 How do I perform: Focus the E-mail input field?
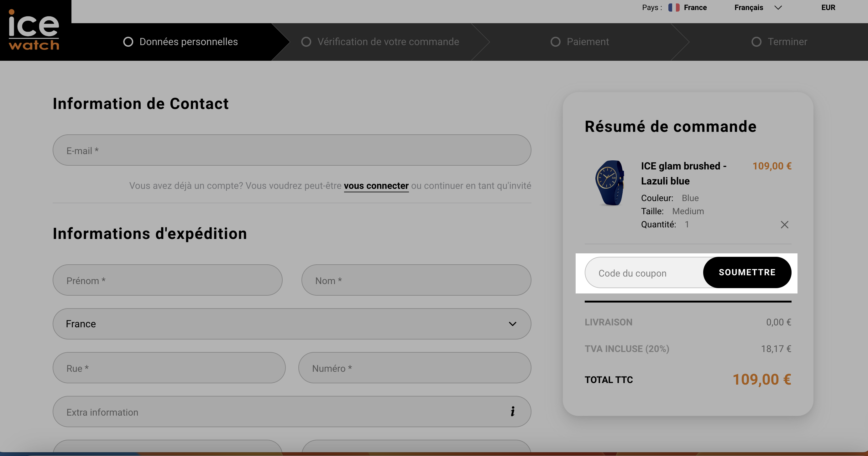click(292, 150)
